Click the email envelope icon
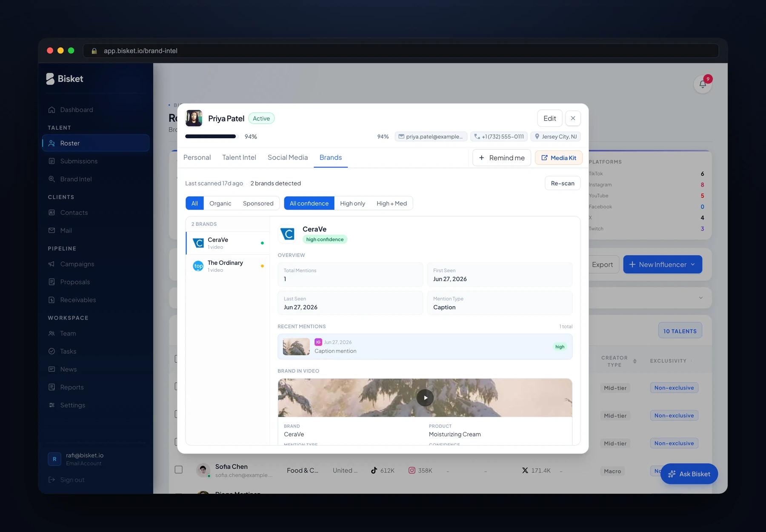 click(x=401, y=137)
